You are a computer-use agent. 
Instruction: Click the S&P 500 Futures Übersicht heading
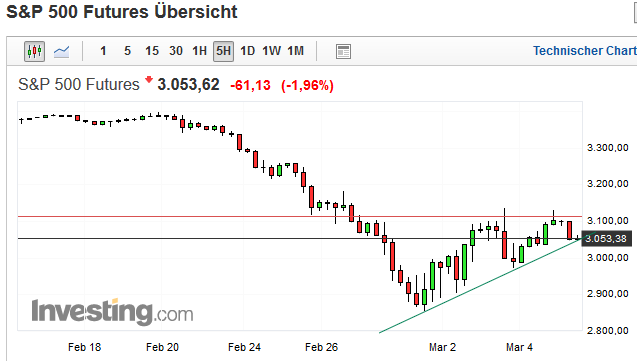122,12
